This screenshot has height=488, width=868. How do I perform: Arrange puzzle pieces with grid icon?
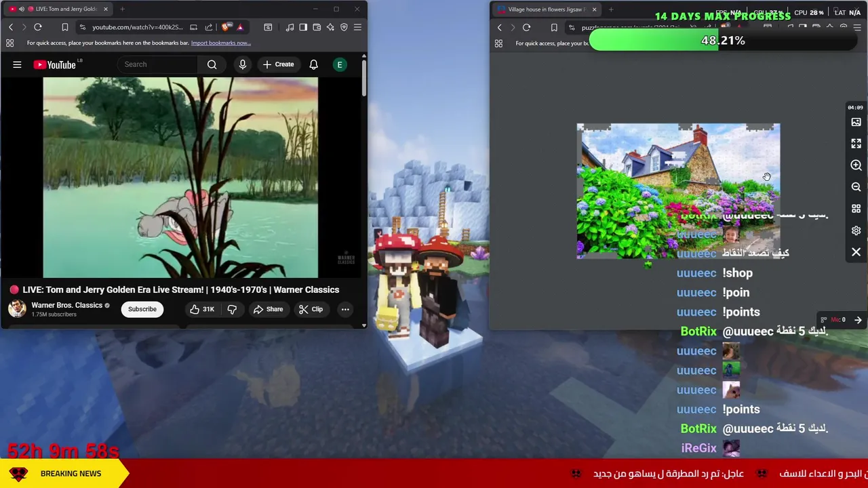856,209
